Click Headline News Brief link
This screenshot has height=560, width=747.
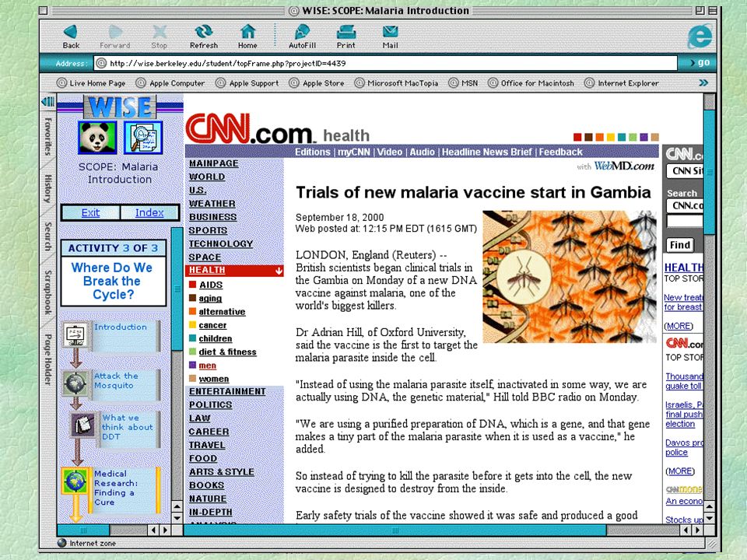coord(487,152)
